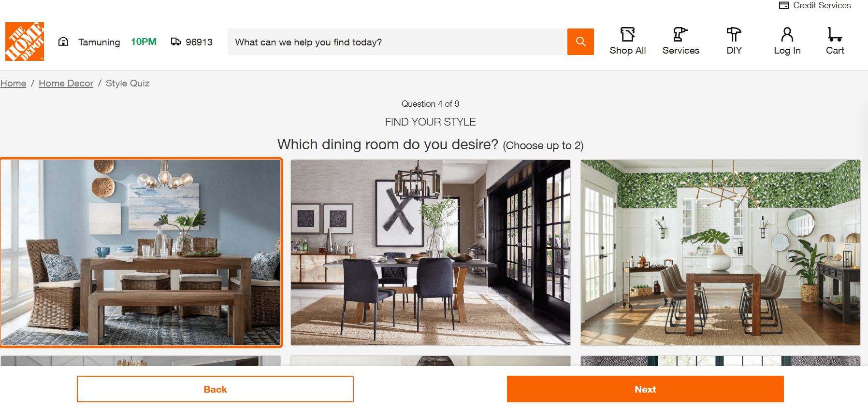Viewport: 868px width, 410px height.
Task: Go to Home Decor breadcrumb link
Action: [x=66, y=83]
